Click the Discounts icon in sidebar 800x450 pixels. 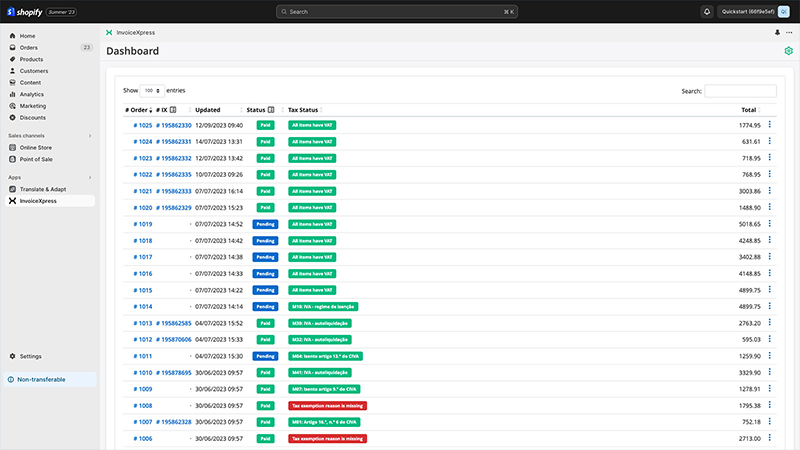click(12, 118)
